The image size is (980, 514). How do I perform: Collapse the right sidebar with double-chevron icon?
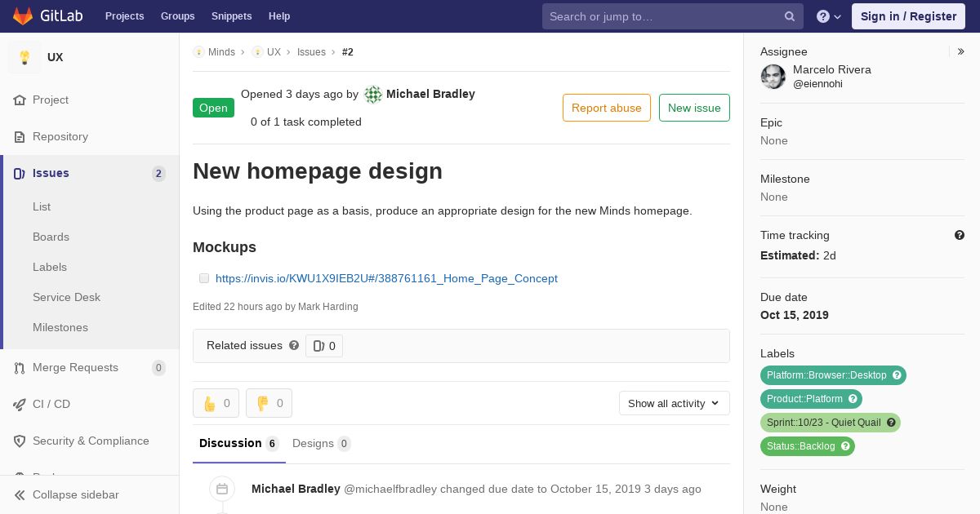coord(961,51)
